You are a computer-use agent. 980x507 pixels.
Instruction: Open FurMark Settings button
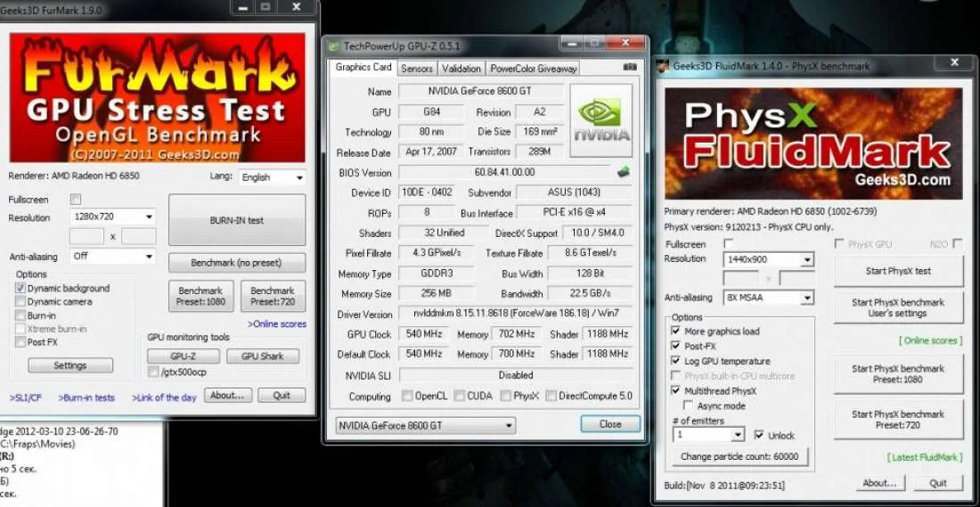pos(70,365)
